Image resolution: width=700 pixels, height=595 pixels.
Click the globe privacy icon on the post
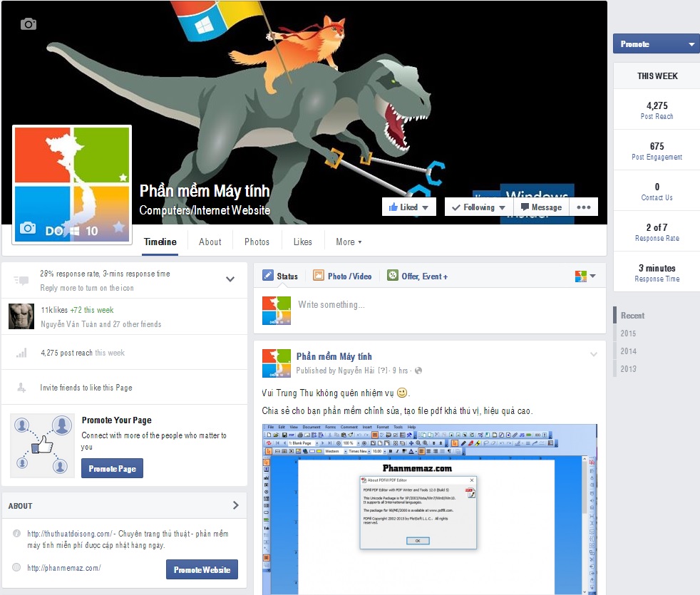coord(418,371)
